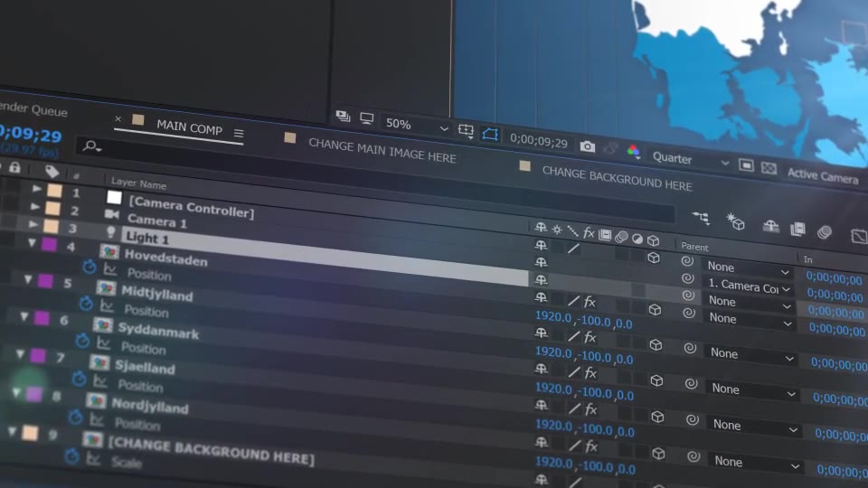This screenshot has height=488, width=868.
Task: Click the primary viewer monitor icon
Action: (x=366, y=118)
